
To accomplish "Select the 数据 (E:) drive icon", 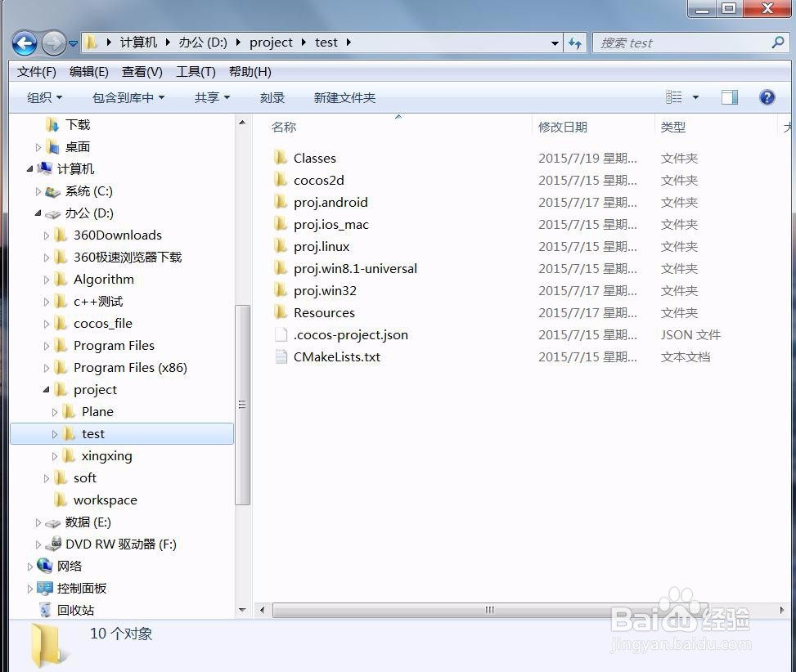I will click(52, 523).
